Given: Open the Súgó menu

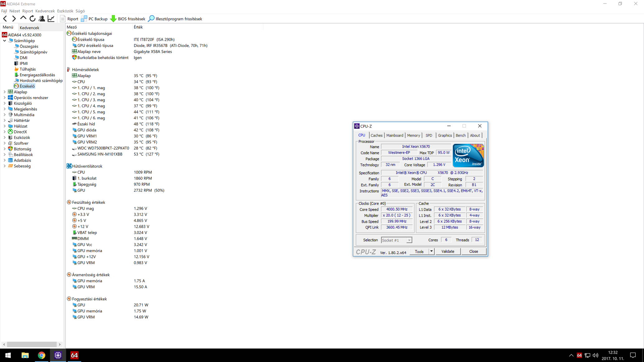Looking at the screenshot, I should [80, 11].
